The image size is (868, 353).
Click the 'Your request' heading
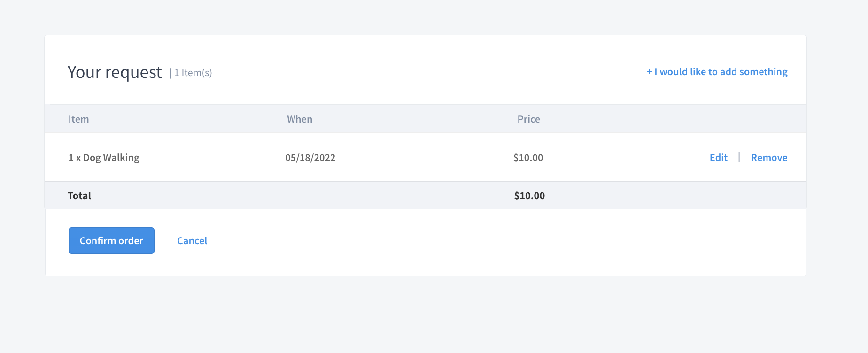(x=115, y=72)
